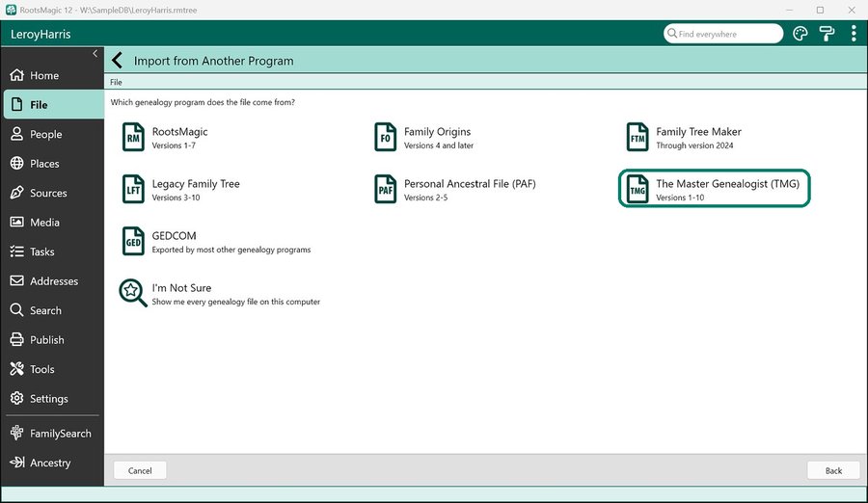Go back with the header arrow

coord(117,61)
